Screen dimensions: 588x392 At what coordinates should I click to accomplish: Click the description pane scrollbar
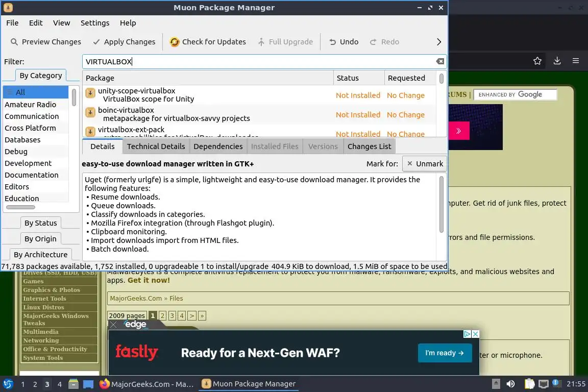click(442, 205)
